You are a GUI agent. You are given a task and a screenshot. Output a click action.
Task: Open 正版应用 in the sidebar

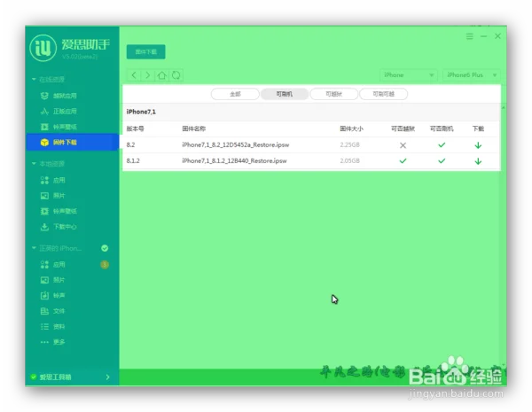coord(65,112)
